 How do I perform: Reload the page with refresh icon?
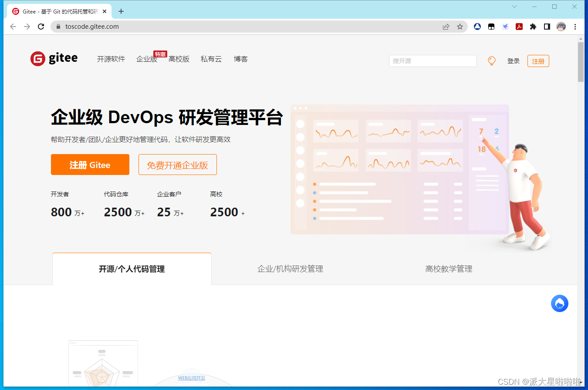(x=41, y=27)
